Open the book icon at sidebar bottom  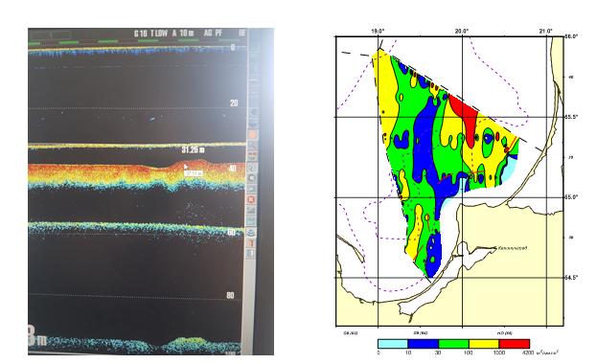250,253
